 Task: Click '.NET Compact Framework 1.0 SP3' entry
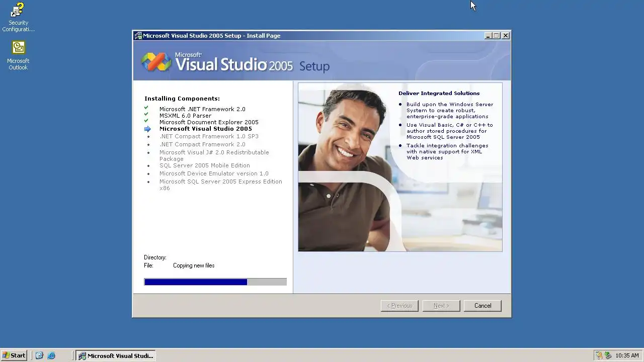click(x=209, y=136)
